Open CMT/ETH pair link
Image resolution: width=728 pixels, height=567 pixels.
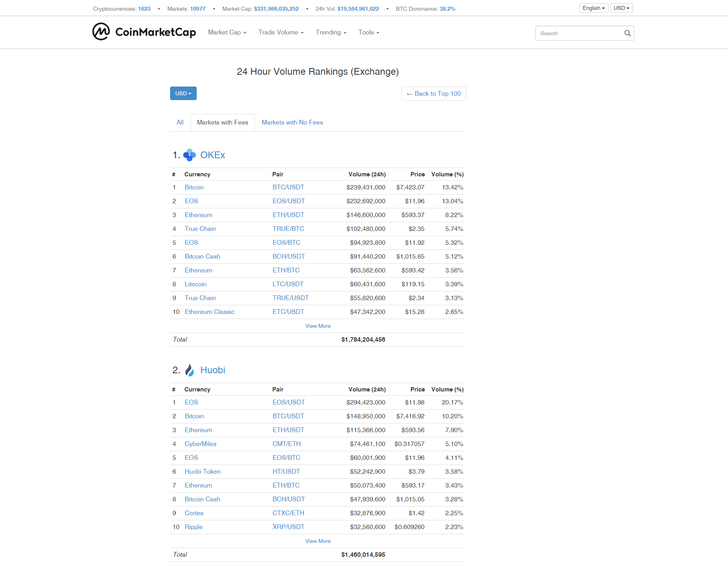[287, 444]
